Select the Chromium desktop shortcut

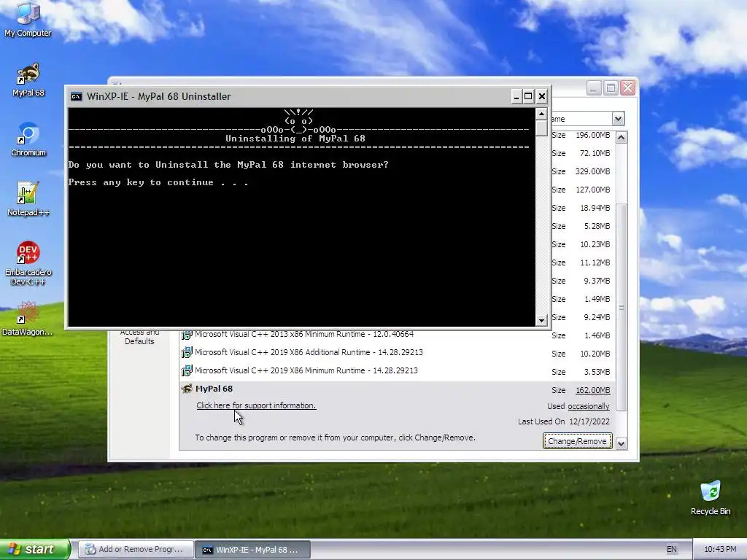tap(28, 139)
